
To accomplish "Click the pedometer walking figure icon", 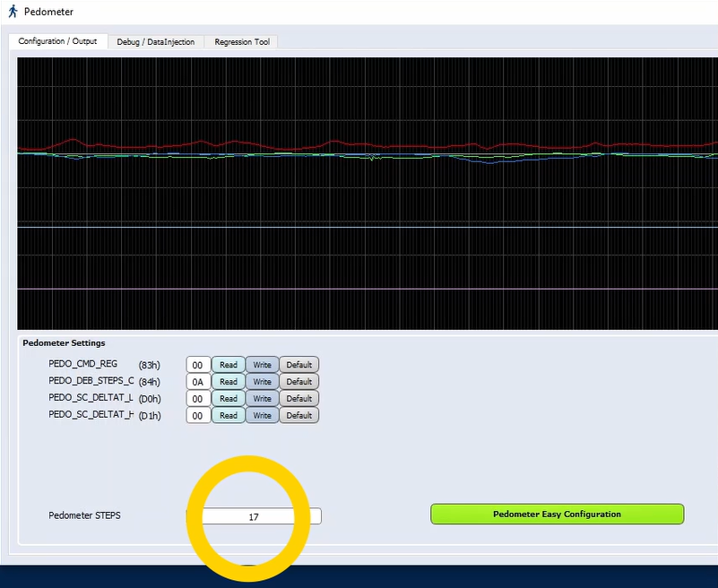I will coord(12,12).
